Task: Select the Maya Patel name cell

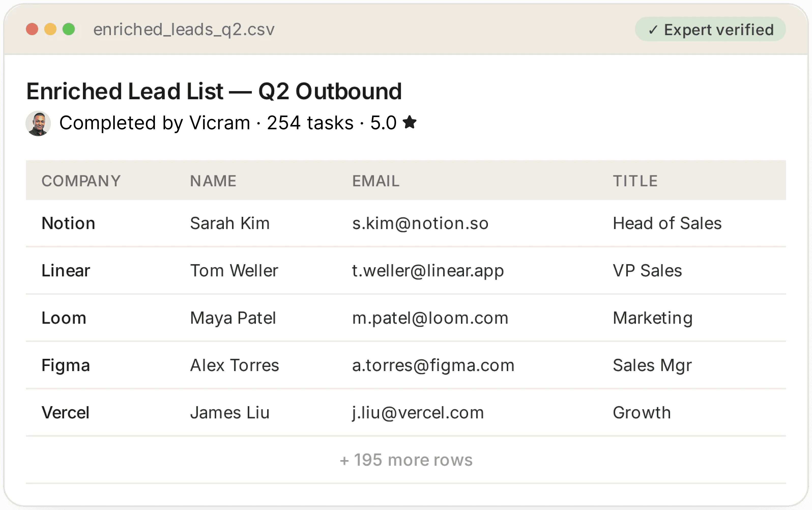Action: pos(233,318)
